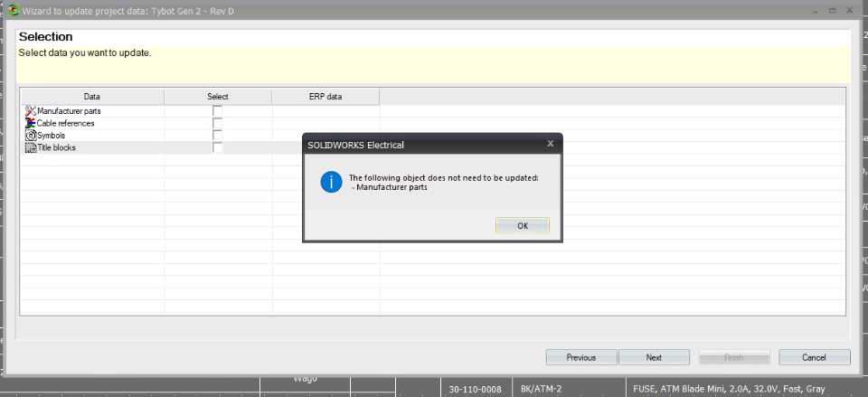Minimize the wizard window

point(814,11)
